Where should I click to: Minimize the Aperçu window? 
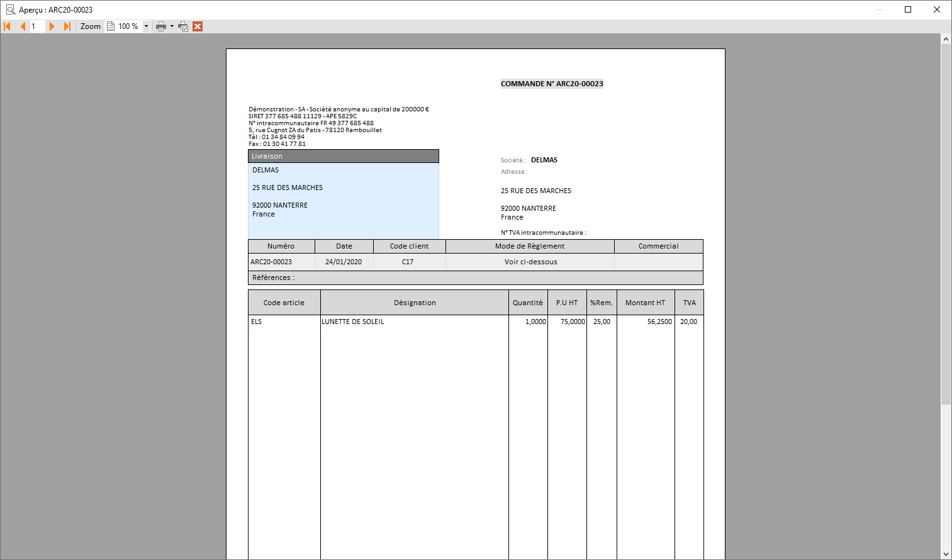click(x=880, y=9)
